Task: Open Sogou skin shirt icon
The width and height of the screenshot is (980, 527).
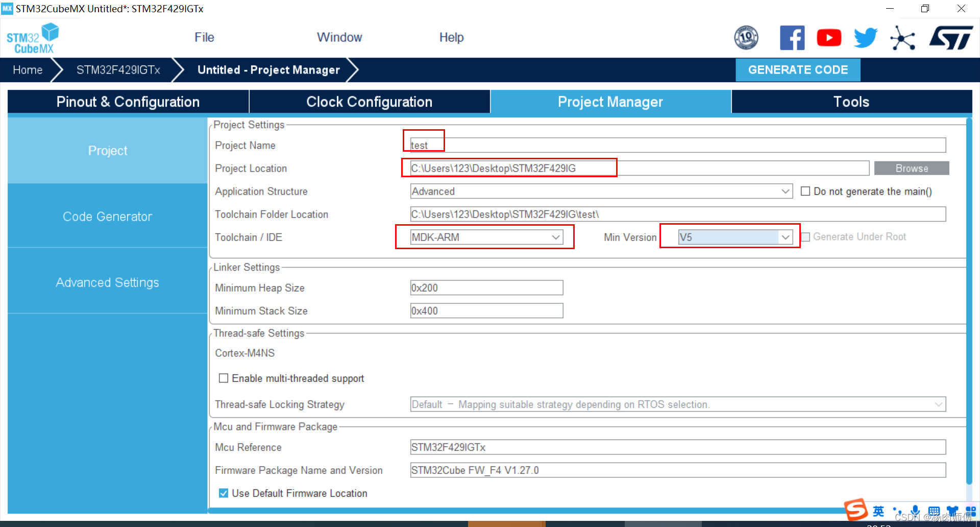Action: (952, 511)
